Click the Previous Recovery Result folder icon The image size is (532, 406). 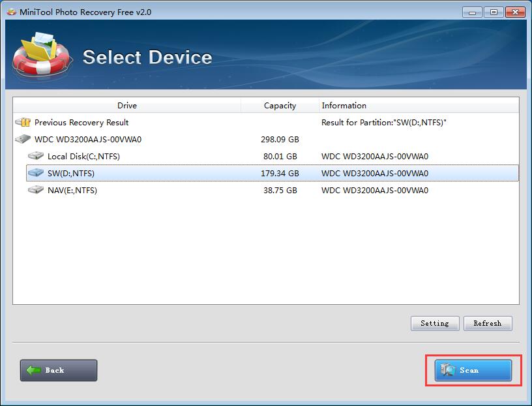23,122
